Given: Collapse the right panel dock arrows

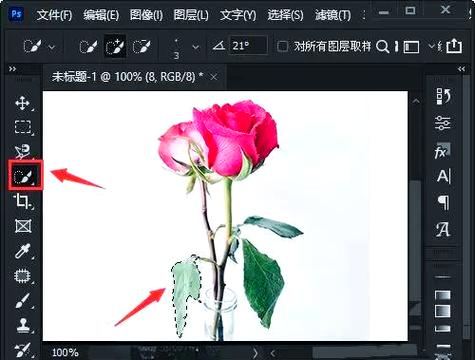Looking at the screenshot, I should (461, 69).
